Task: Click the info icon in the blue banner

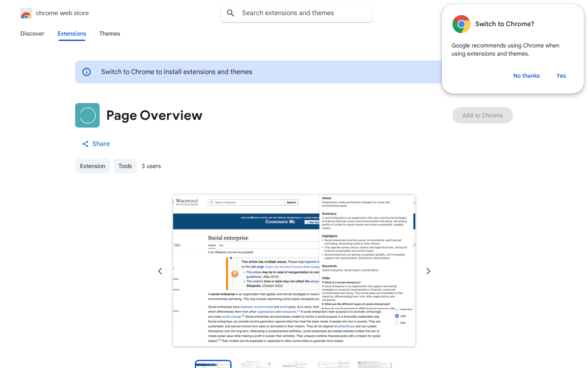Action: pyautogui.click(x=87, y=72)
